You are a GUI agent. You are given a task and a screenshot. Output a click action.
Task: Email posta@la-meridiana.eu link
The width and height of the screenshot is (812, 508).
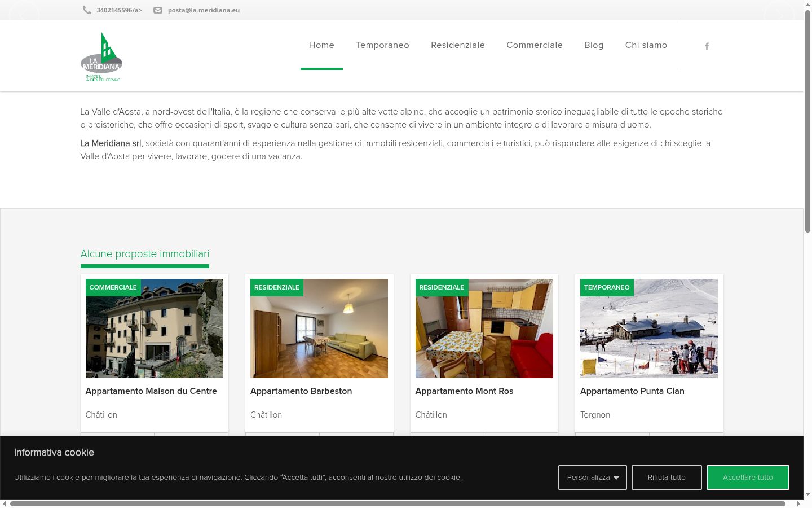[x=204, y=10]
